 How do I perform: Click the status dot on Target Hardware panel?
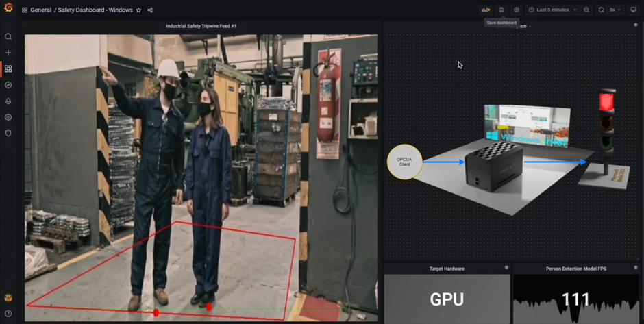click(x=506, y=267)
